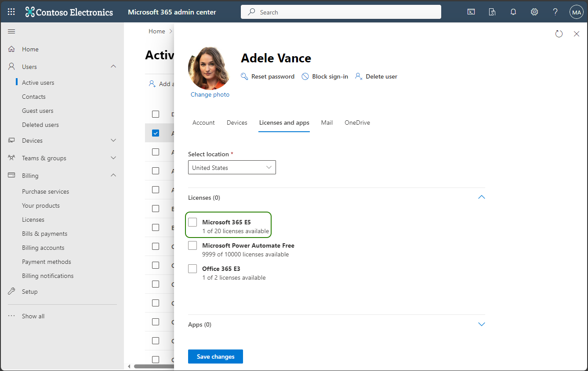
Task: Open Deleted users in sidebar
Action: pyautogui.click(x=40, y=125)
